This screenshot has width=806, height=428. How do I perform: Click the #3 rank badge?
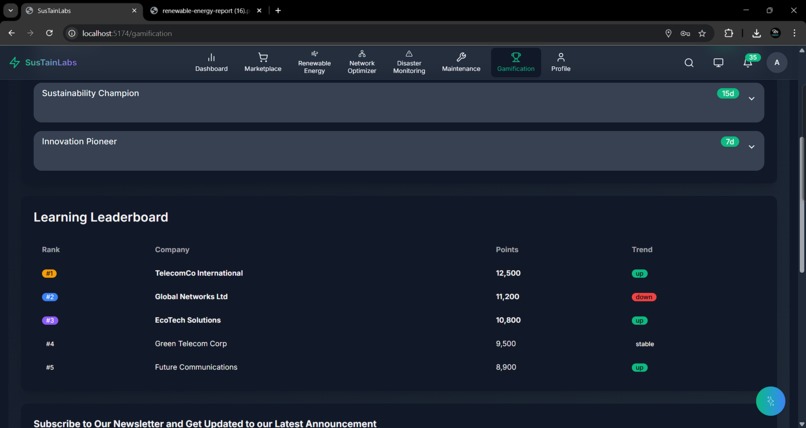[50, 321]
